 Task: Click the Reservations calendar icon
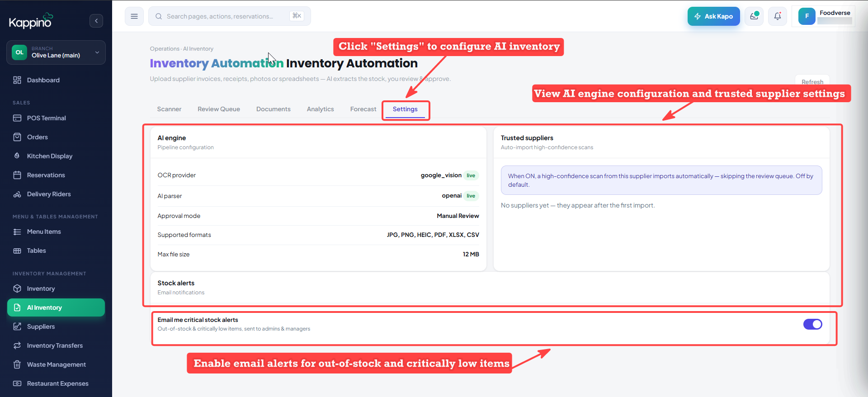pos(17,175)
